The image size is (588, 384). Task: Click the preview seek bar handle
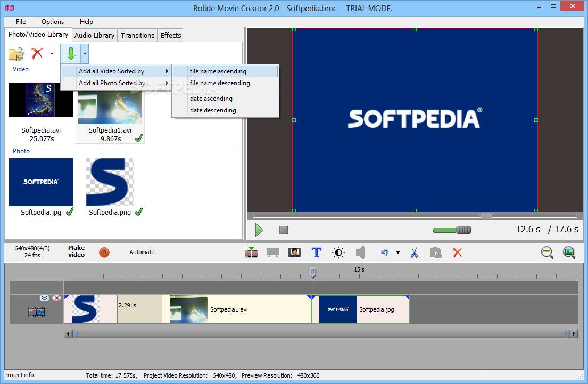coord(486,216)
